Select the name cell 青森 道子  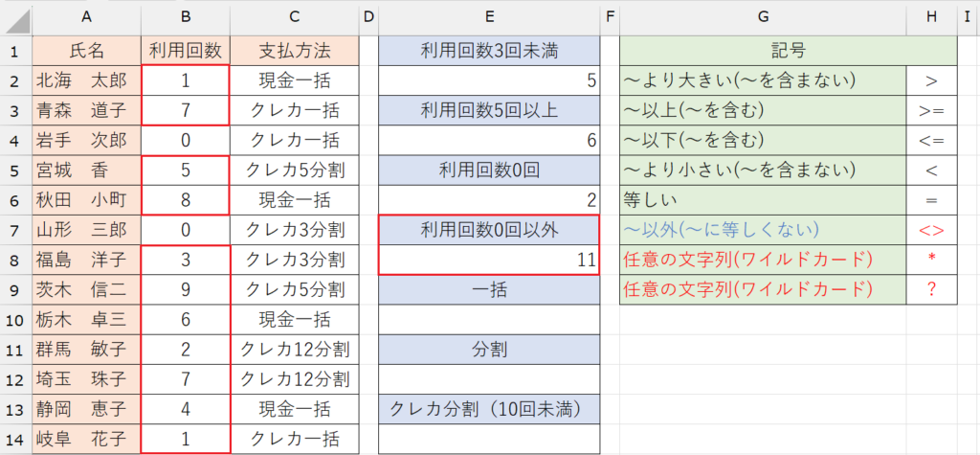(87, 110)
